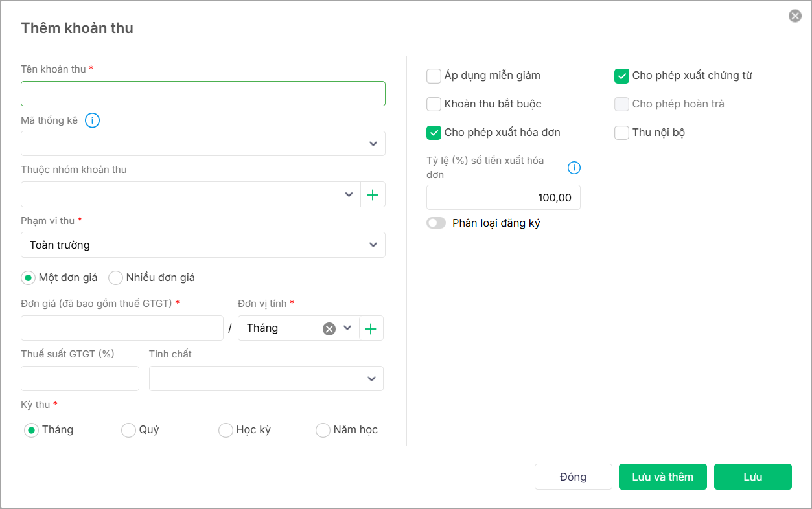Click the plus icon to add nhóm khoản thu
Screen dimensions: 812x509
click(373, 195)
